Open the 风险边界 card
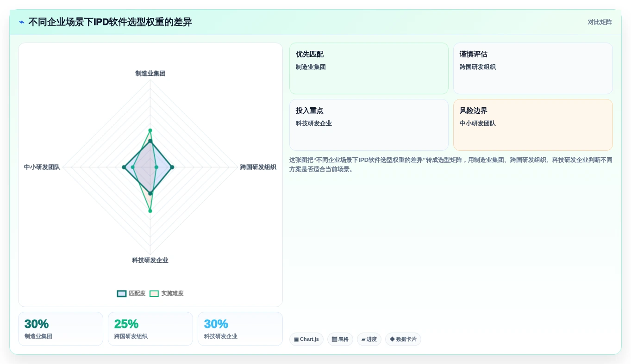The image size is (631, 364). click(533, 125)
